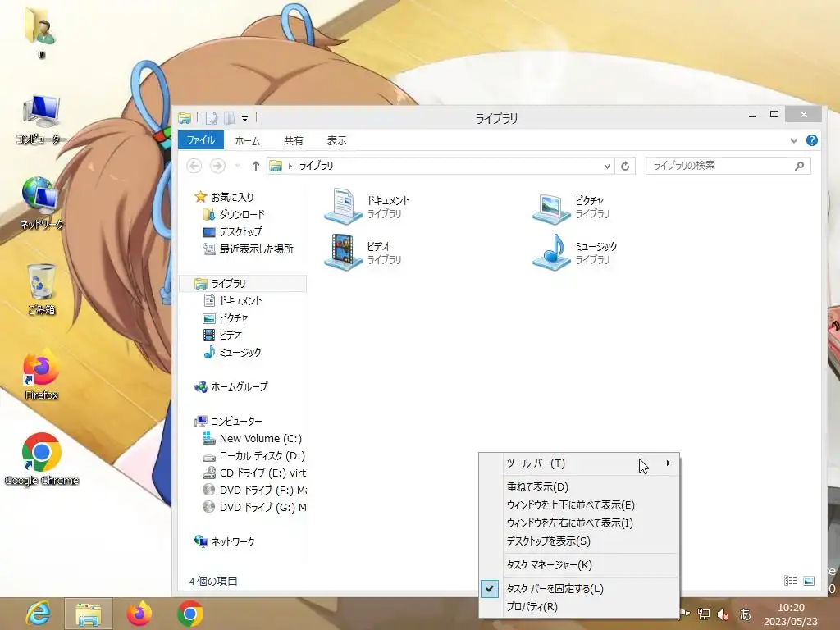Click the Explorer forward arrow button
The width and height of the screenshot is (840, 630).
[x=217, y=166]
